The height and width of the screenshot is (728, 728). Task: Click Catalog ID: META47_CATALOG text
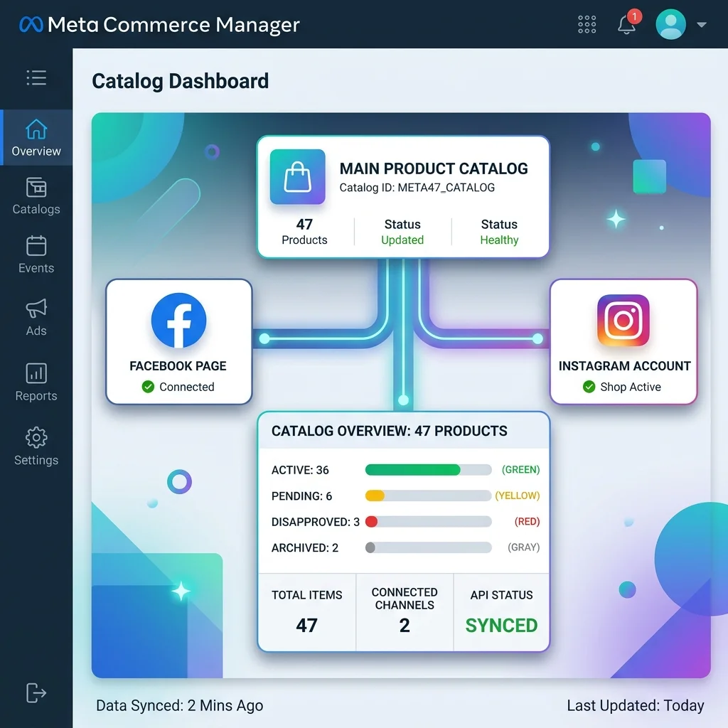(417, 188)
